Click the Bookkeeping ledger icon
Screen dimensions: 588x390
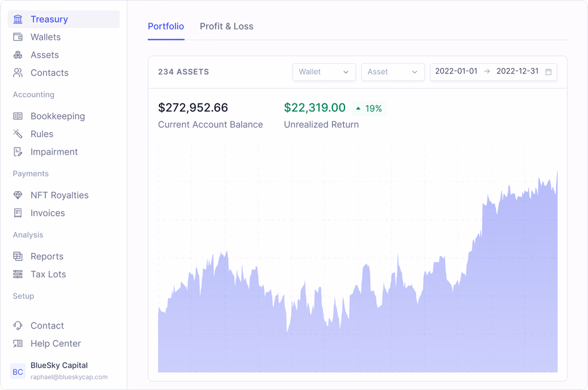pos(18,116)
